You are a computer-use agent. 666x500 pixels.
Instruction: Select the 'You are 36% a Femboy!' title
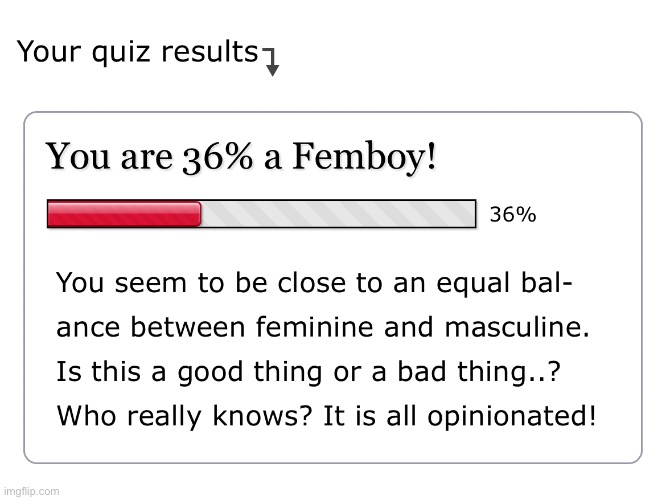[241, 157]
